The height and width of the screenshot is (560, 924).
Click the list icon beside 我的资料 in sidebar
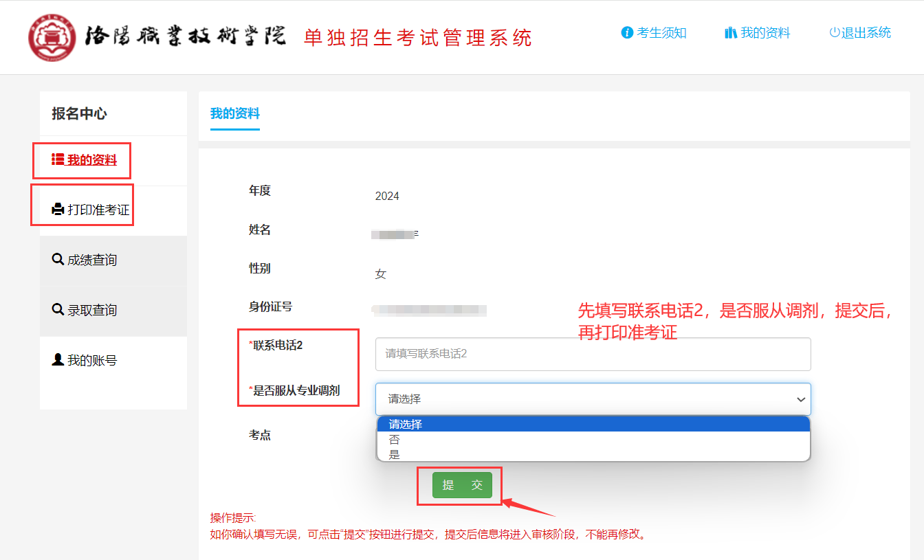pos(58,160)
